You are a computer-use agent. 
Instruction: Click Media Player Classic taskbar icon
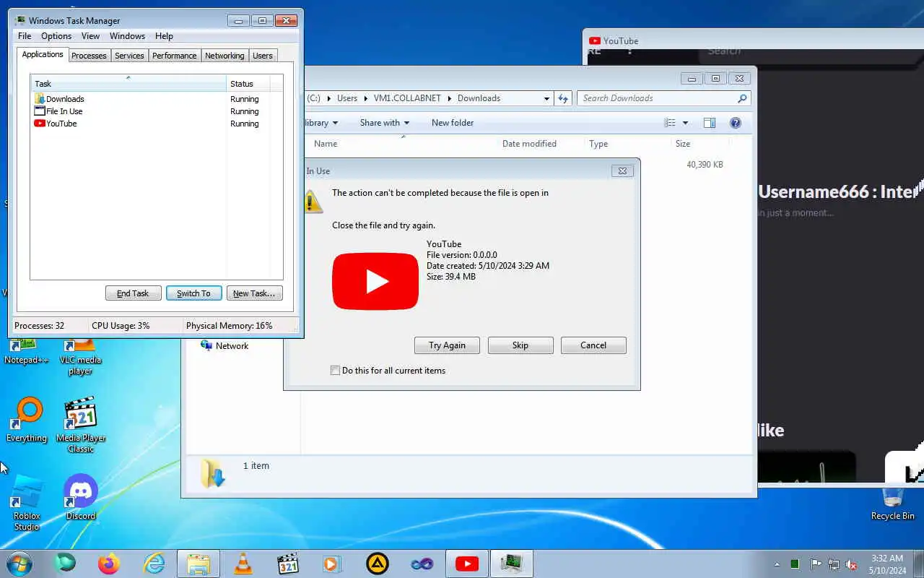[x=288, y=563]
